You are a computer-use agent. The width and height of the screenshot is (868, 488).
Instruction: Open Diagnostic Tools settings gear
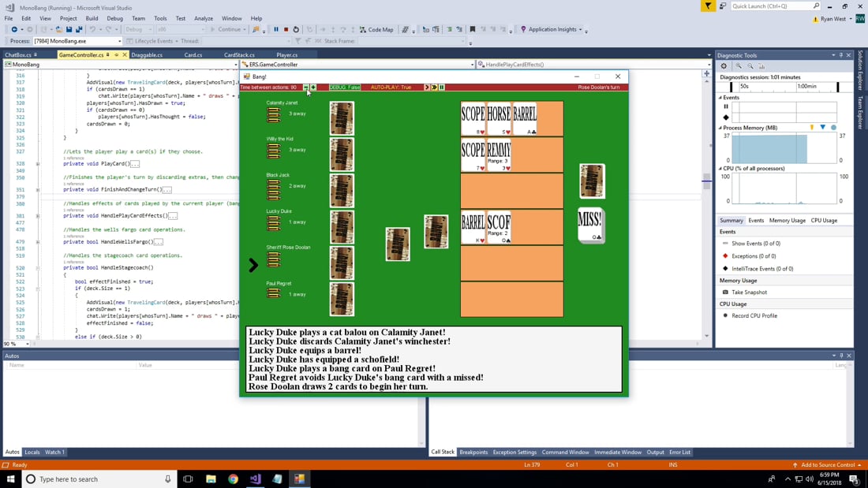click(x=724, y=66)
